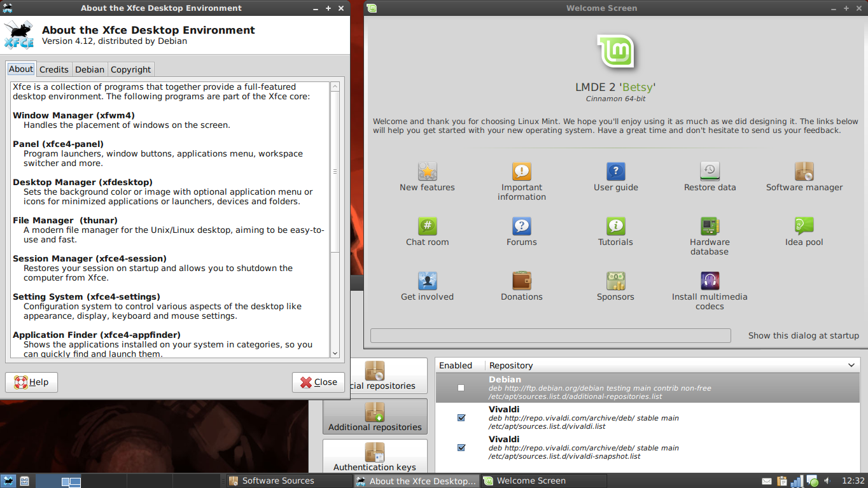Open the User guide icon
The image size is (868, 488).
pos(615,171)
